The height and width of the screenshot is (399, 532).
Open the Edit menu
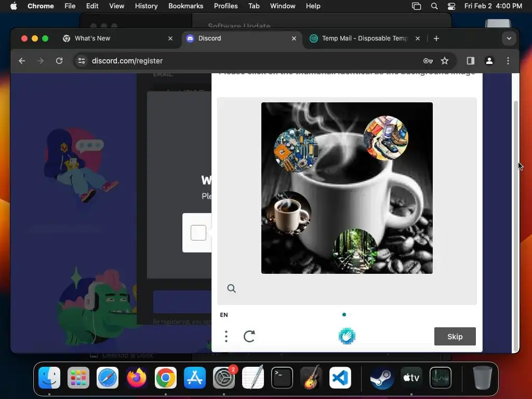(x=92, y=6)
